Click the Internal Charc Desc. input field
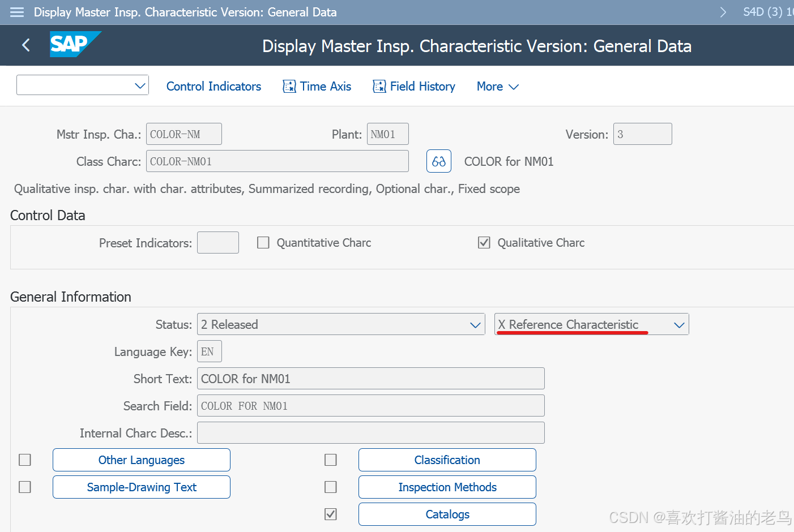This screenshot has width=794, height=532. [370, 432]
